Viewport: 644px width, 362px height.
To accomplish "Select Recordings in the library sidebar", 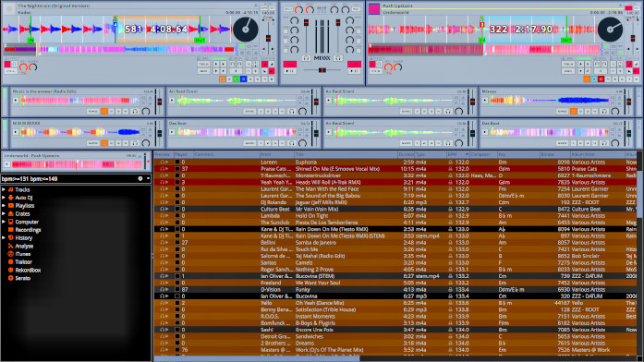I will tap(28, 230).
